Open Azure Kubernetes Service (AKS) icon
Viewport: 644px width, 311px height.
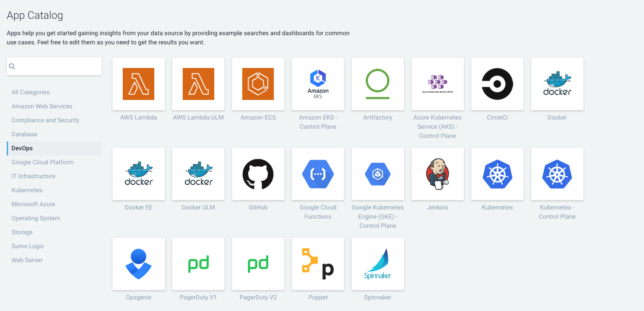point(438,84)
